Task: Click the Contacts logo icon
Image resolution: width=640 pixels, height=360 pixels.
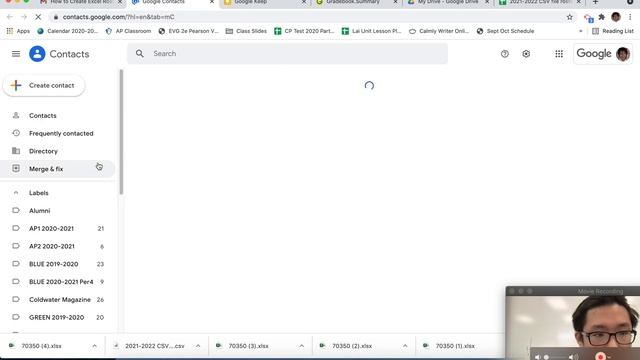Action: click(x=37, y=54)
